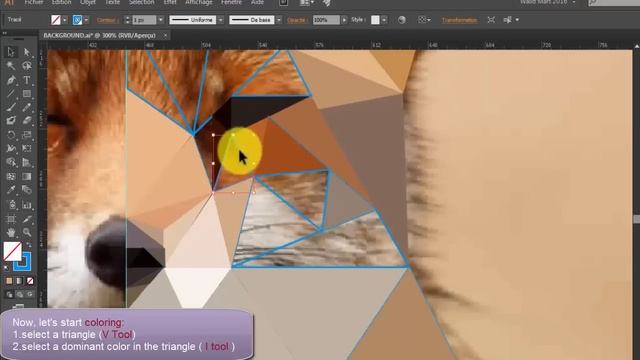The height and width of the screenshot is (360, 640).
Task: Select the Paintbrush tool
Action: 11,107
